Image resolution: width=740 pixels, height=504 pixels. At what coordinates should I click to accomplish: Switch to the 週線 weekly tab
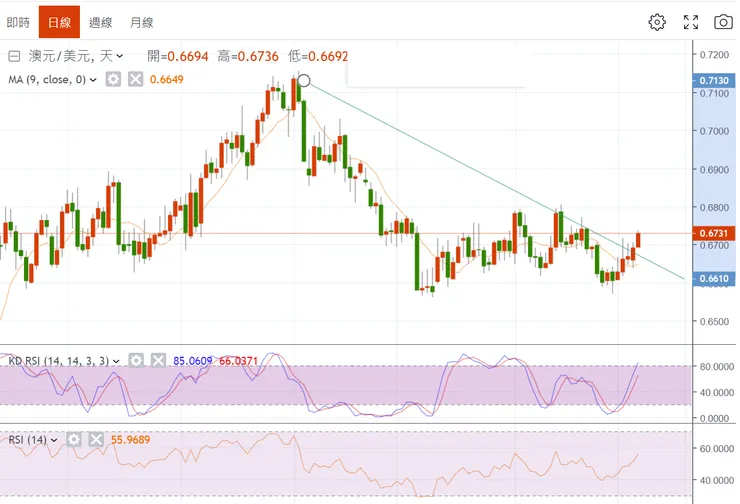coord(100,21)
